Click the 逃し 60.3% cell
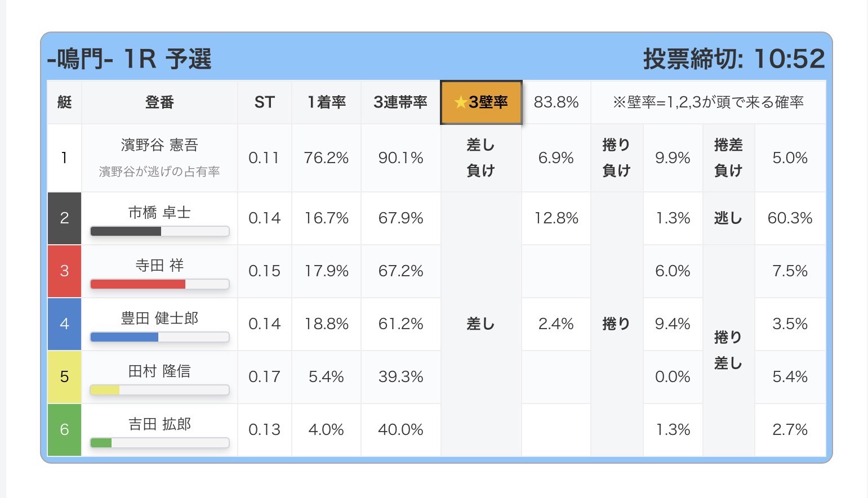Screen dimensions: 868x498 tap(790, 218)
